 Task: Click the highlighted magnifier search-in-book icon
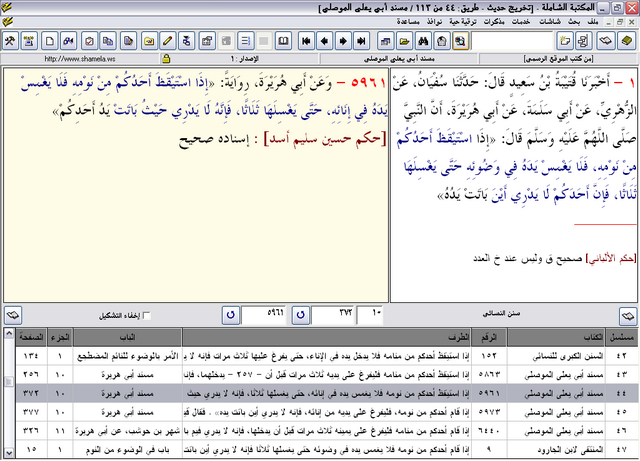(460, 41)
